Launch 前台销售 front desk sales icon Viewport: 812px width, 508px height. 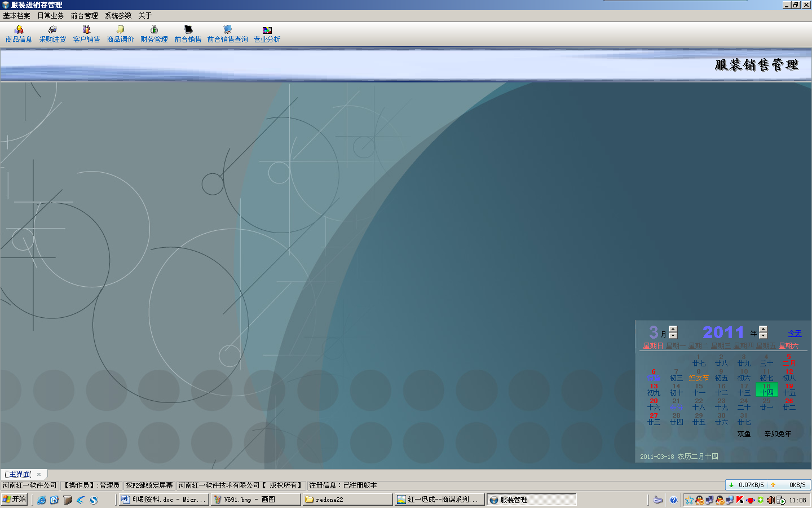coord(188,34)
